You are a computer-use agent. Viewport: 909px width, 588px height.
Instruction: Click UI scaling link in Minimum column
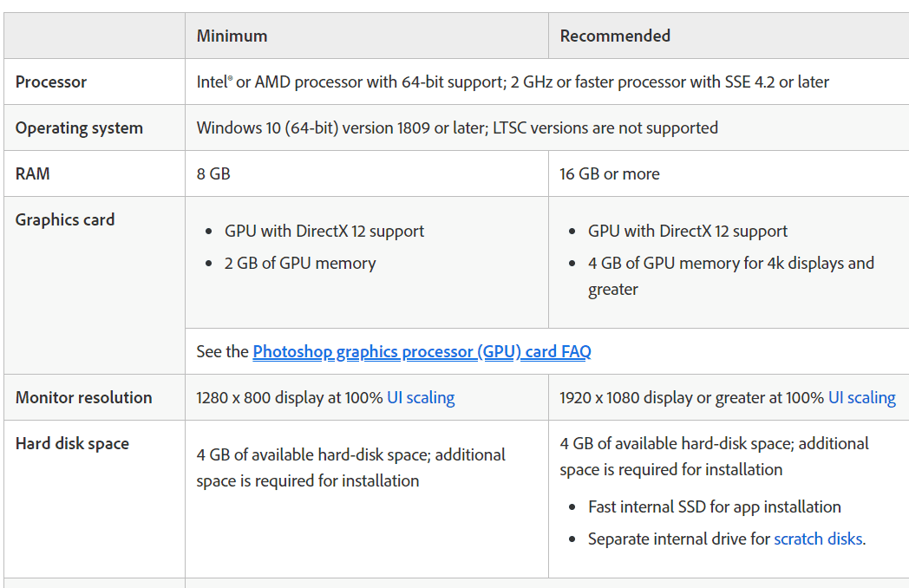point(421,397)
